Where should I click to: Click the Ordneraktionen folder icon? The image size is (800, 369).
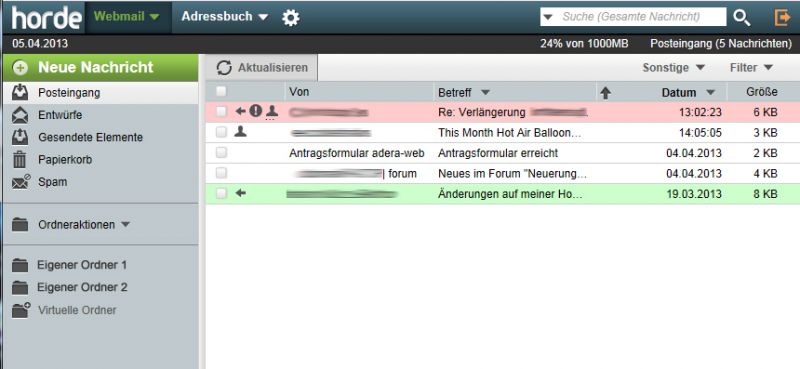tap(20, 225)
